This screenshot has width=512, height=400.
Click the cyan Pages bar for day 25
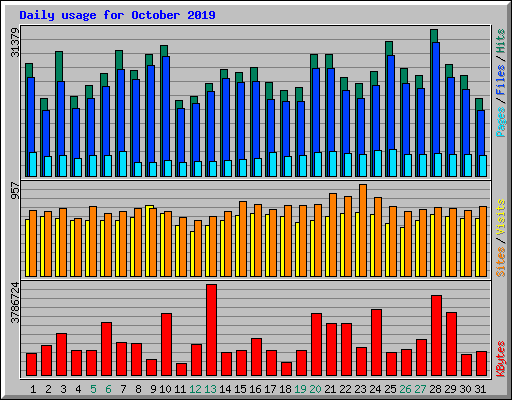(x=393, y=163)
